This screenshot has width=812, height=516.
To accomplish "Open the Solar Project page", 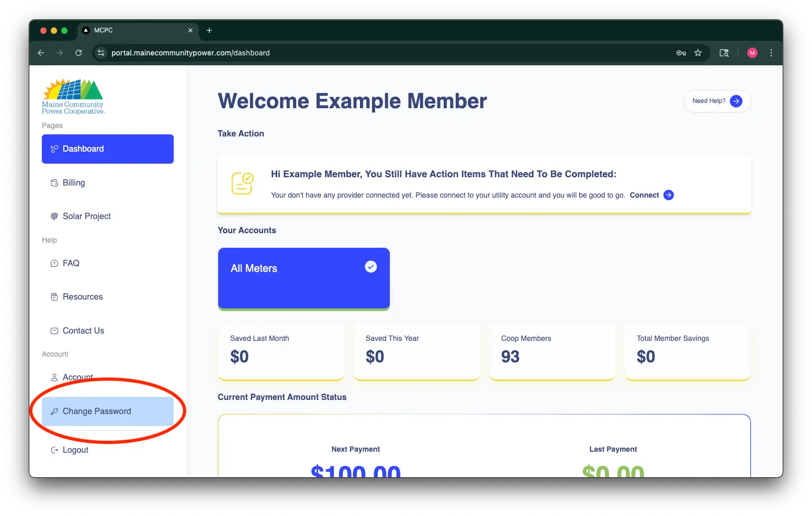I will (x=108, y=216).
